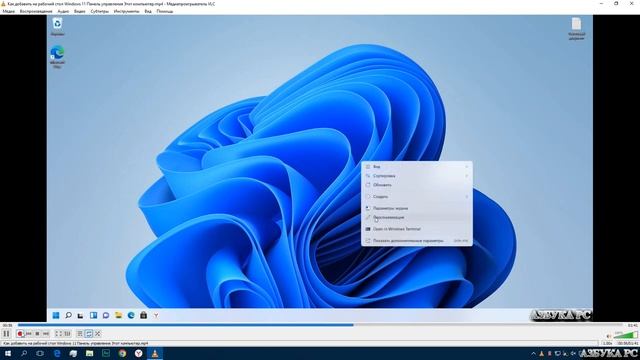
Task: Click Edge icon on video's Windows 11 taskbar
Action: point(131,315)
